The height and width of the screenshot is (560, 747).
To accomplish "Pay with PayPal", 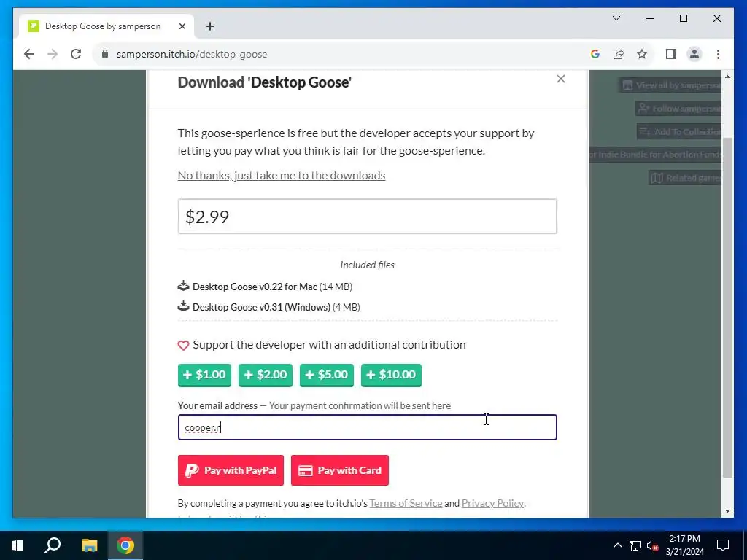I will pyautogui.click(x=231, y=470).
